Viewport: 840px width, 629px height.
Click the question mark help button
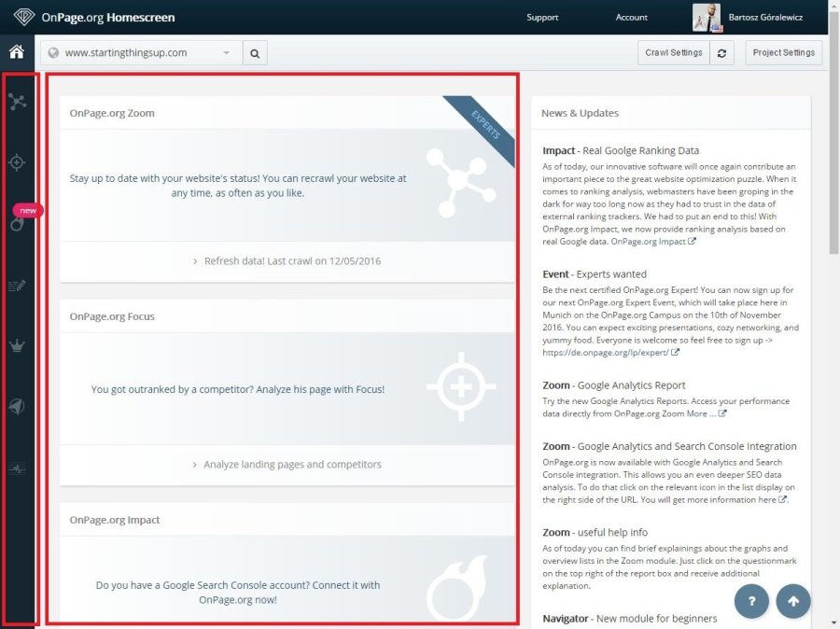(x=751, y=601)
